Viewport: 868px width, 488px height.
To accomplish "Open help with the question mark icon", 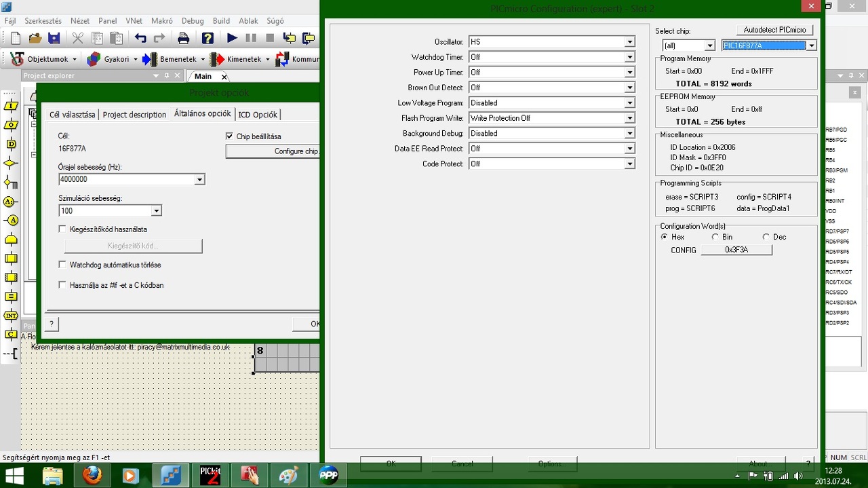I will click(x=208, y=39).
